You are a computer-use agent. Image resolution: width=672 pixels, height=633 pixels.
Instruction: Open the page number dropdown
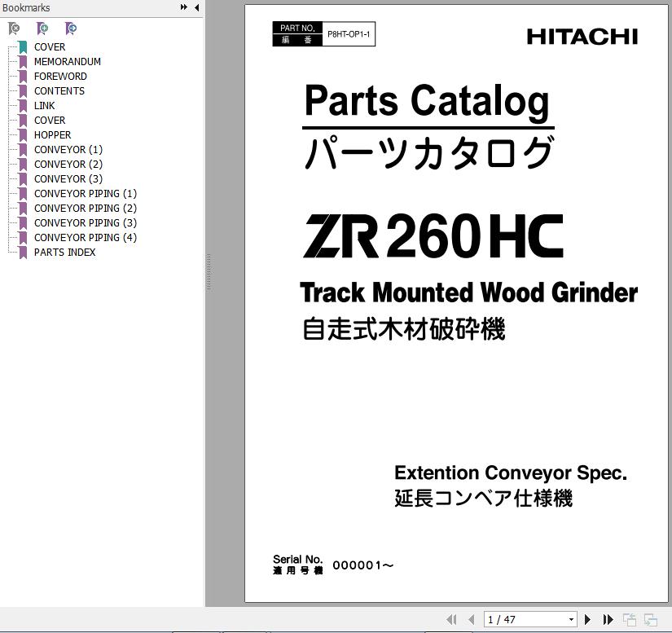point(571,620)
